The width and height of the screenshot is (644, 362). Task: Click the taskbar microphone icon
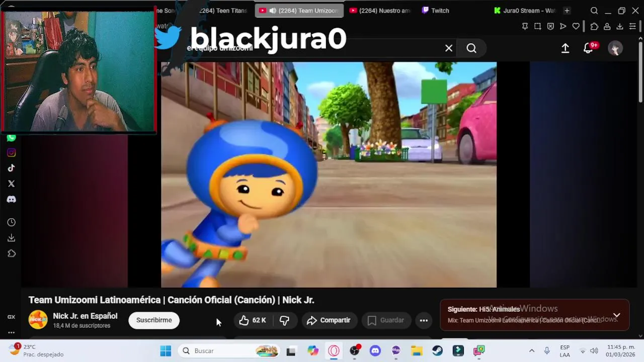point(547,351)
